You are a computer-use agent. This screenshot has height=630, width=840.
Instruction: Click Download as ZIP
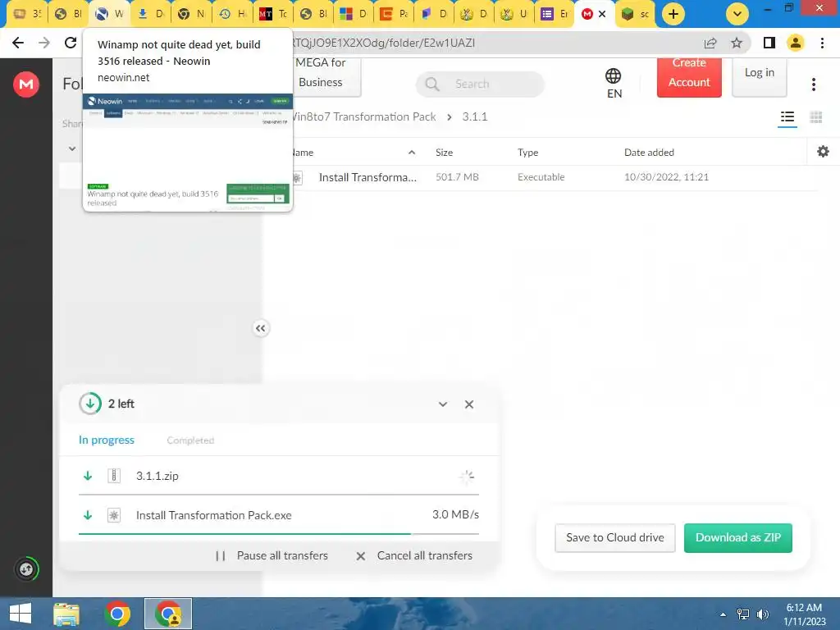point(737,538)
